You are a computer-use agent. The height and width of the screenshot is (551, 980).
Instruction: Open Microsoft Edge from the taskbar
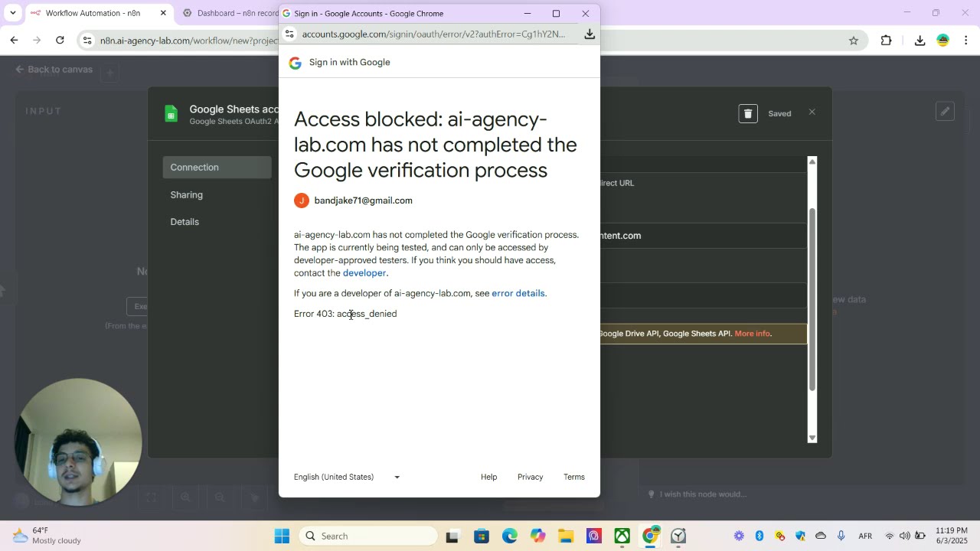pos(510,536)
